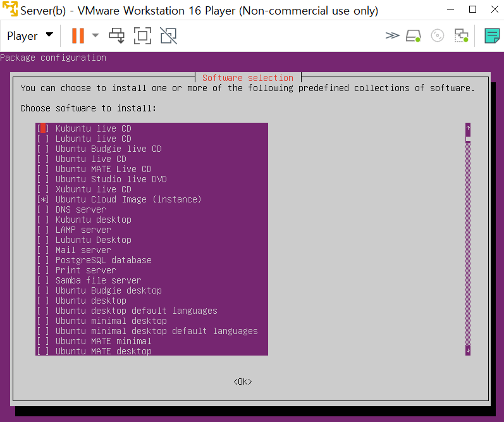
Task: Select the Print server entry
Action: [x=86, y=270]
